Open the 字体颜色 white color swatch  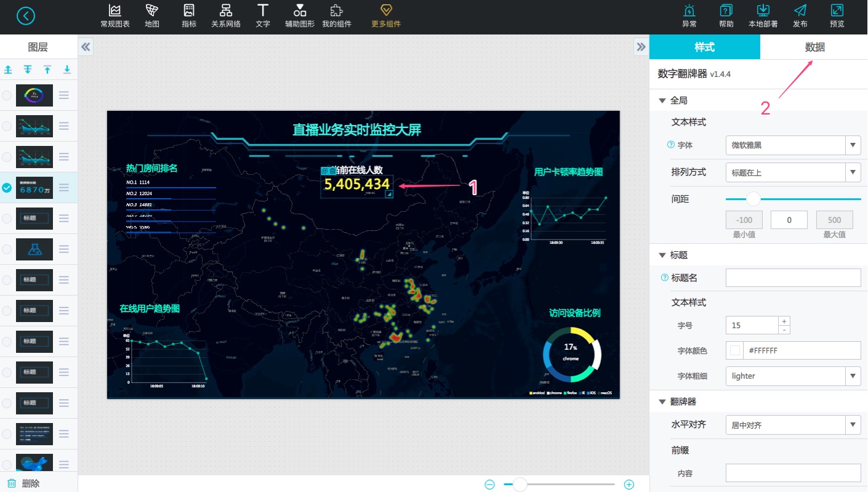pyautogui.click(x=734, y=350)
